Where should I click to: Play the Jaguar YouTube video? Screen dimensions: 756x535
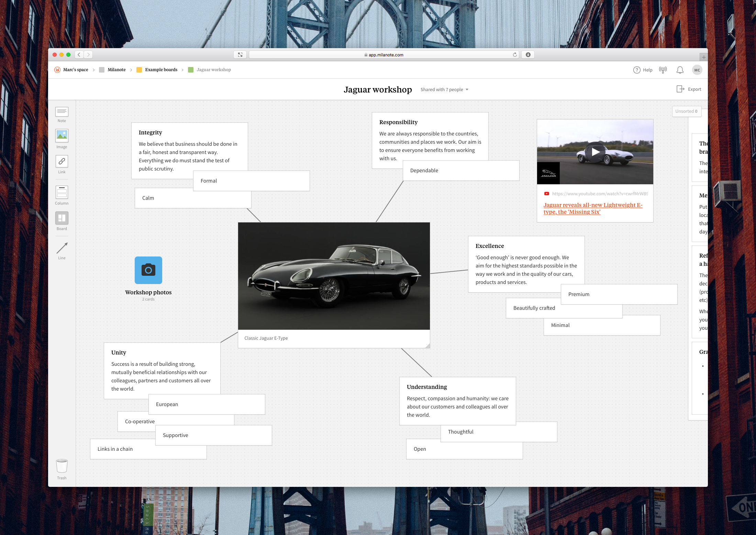[595, 152]
